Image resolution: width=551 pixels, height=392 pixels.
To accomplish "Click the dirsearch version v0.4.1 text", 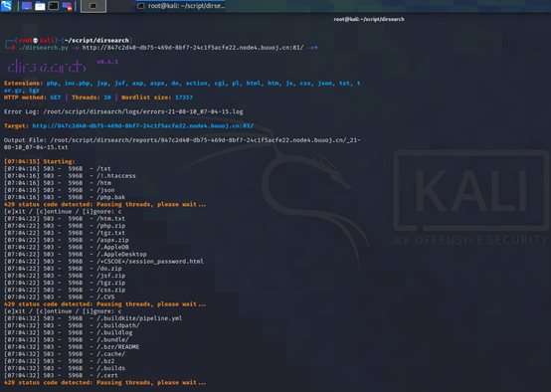I will (107, 62).
